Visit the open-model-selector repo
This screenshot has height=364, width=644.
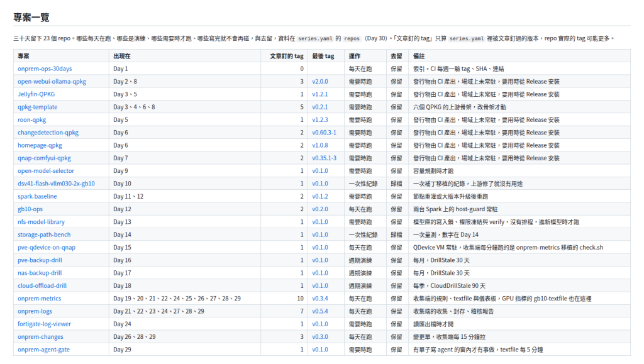click(x=46, y=170)
